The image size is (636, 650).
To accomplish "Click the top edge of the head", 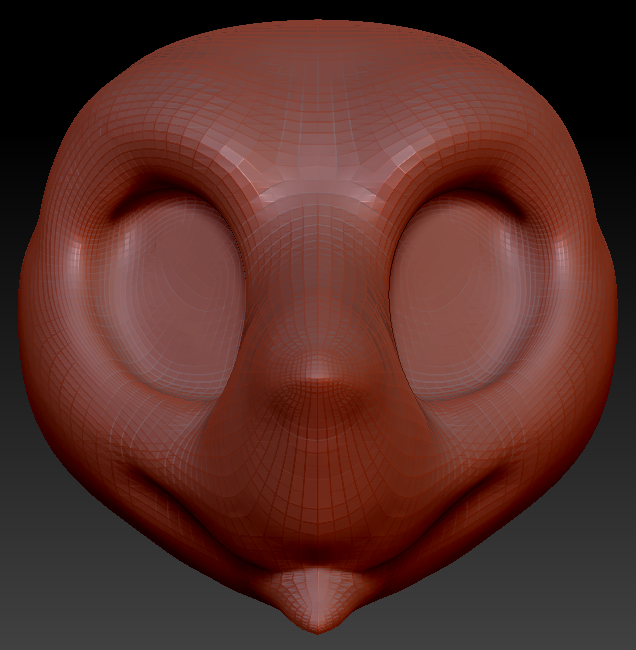I will click(x=318, y=24).
